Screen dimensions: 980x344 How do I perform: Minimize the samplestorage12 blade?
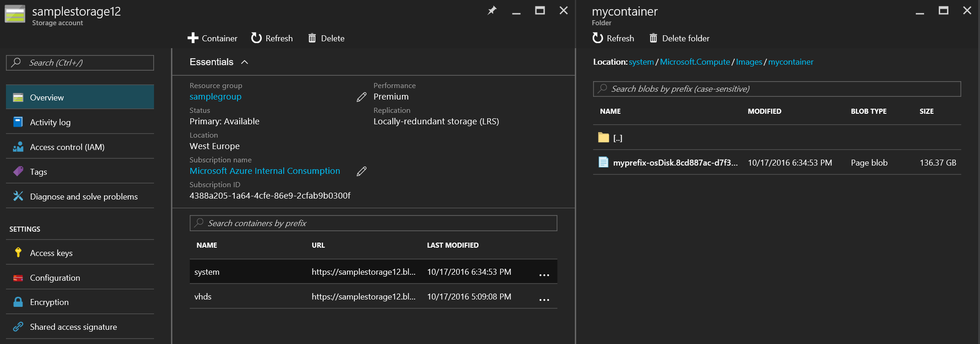tap(516, 13)
